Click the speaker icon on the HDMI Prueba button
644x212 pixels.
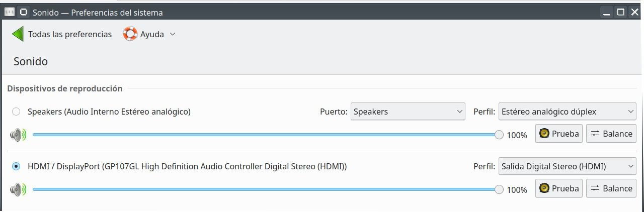(x=544, y=188)
